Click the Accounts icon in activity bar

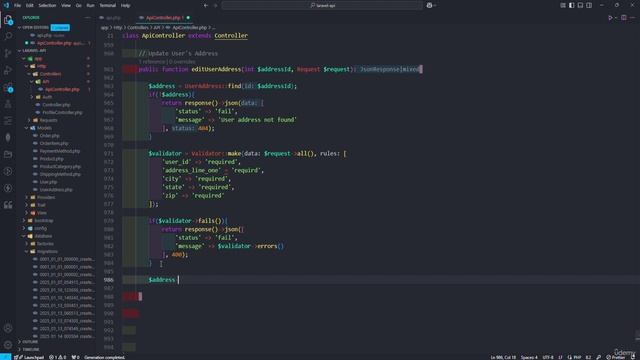[x=8, y=328]
